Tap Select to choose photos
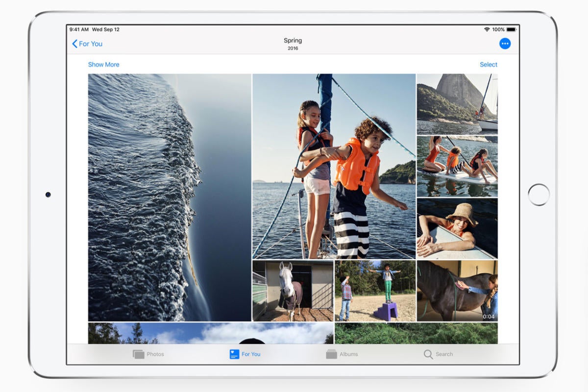 coord(489,65)
